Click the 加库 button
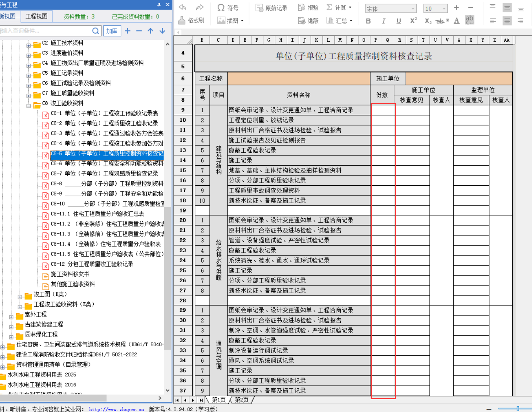Image resolution: width=532 pixels, height=412 pixels. [x=112, y=31]
